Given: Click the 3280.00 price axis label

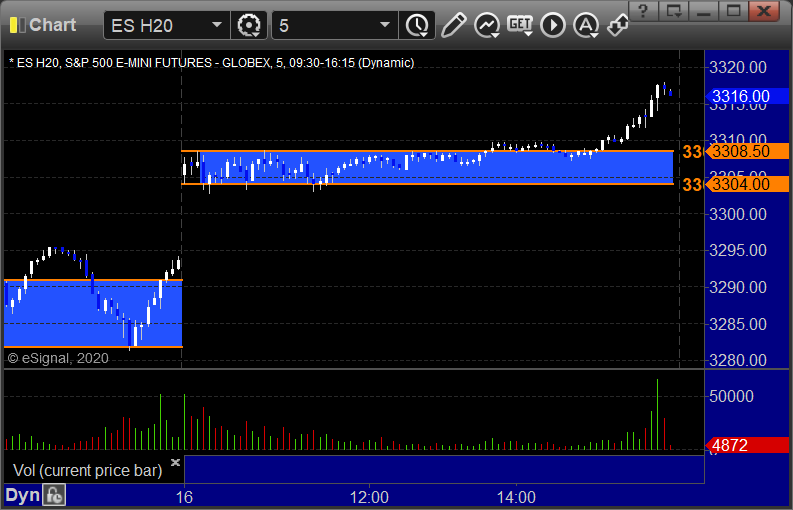Looking at the screenshot, I should [x=738, y=360].
